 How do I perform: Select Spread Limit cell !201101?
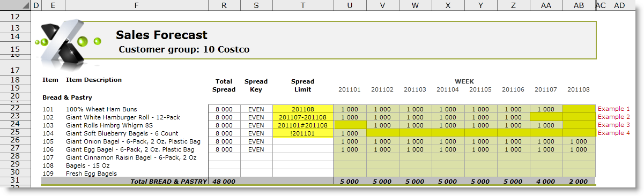click(x=303, y=133)
